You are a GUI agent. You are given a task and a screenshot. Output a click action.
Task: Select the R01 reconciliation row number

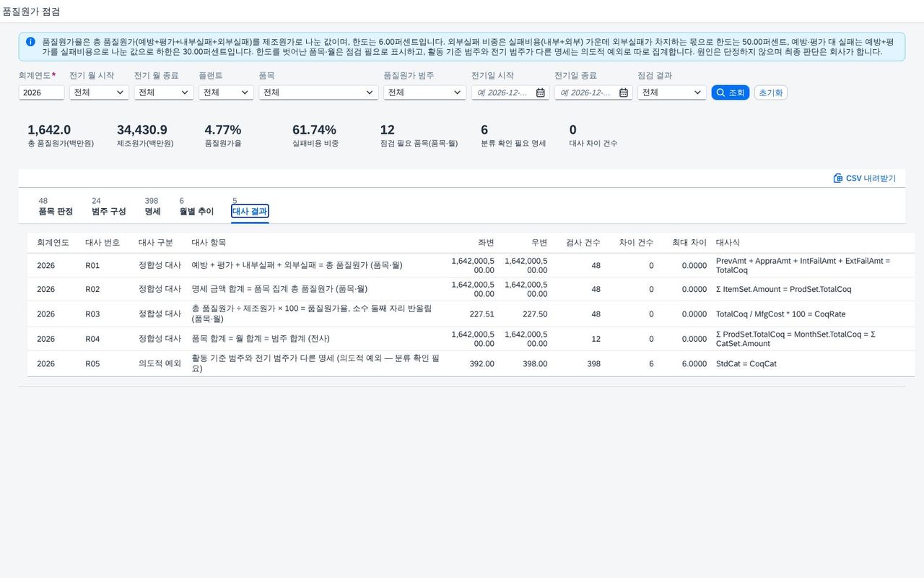(92, 265)
